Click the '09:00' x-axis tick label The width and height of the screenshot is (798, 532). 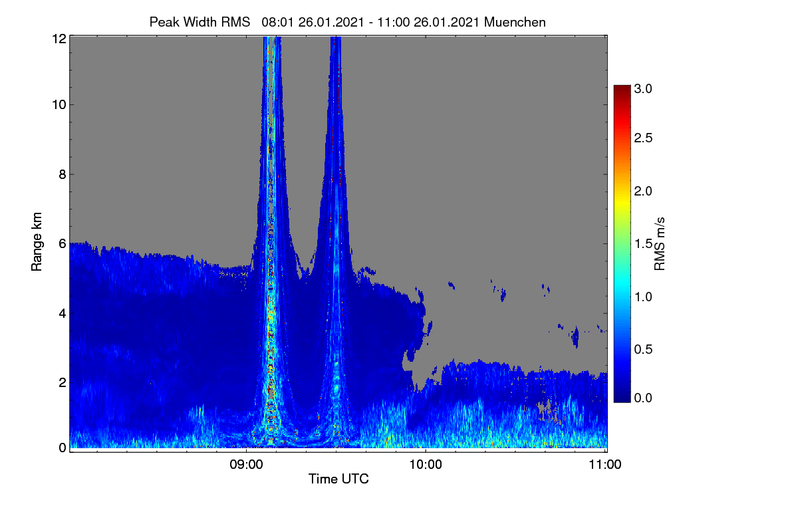pos(246,464)
